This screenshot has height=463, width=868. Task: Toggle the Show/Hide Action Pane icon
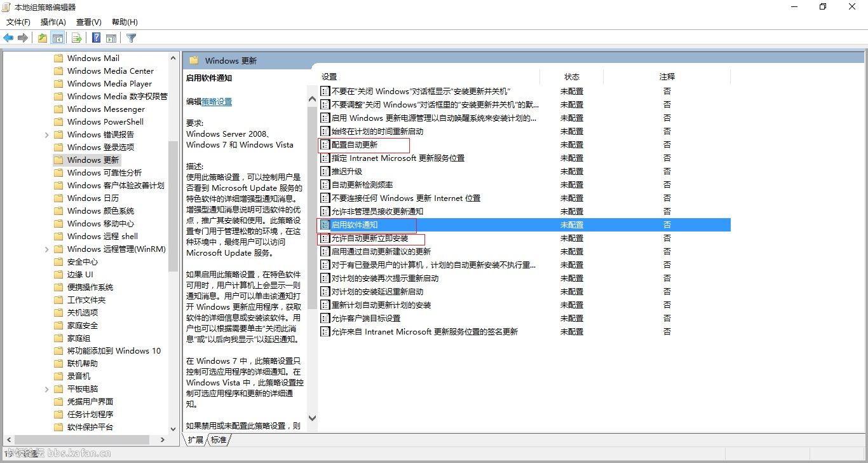[x=111, y=38]
